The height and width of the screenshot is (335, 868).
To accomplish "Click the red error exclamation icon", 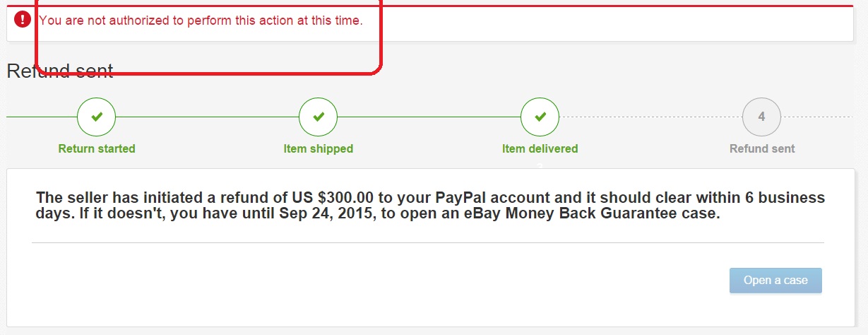I will click(23, 20).
